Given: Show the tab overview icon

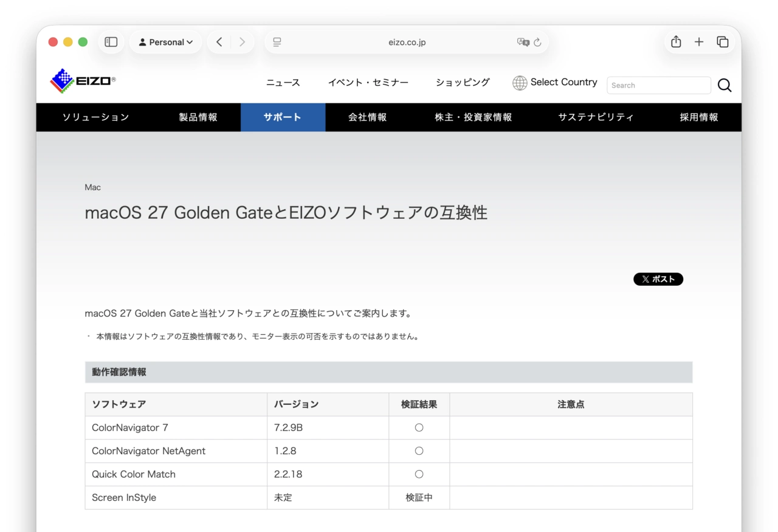Looking at the screenshot, I should [x=723, y=42].
